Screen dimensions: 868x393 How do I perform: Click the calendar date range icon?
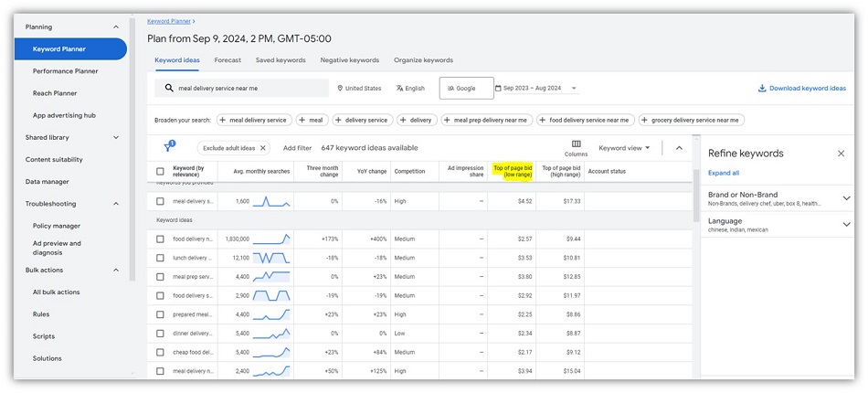(499, 89)
